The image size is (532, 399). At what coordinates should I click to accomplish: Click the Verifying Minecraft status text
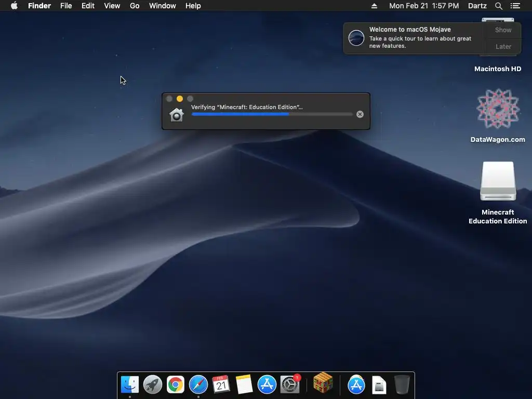click(x=247, y=107)
